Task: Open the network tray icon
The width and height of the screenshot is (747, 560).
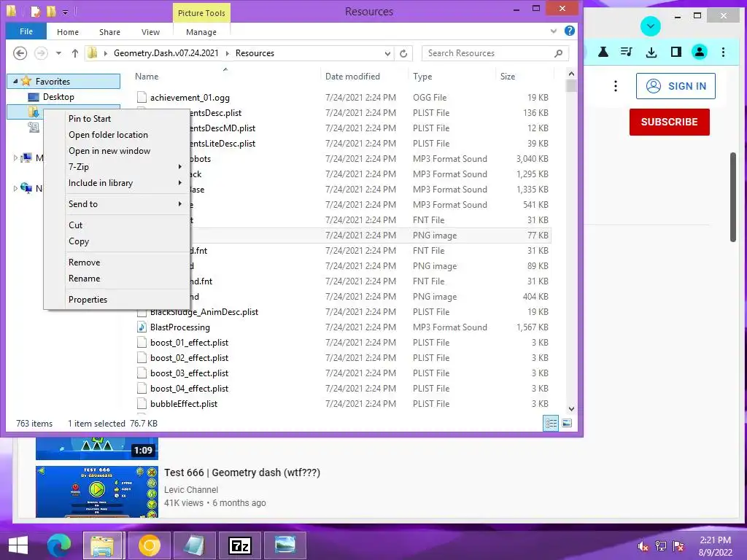Action: point(661,546)
